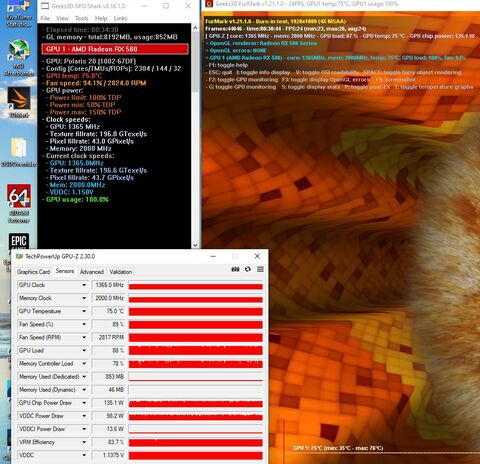Click the FurMark title bar icon
This screenshot has height=464, width=480.
click(209, 4)
